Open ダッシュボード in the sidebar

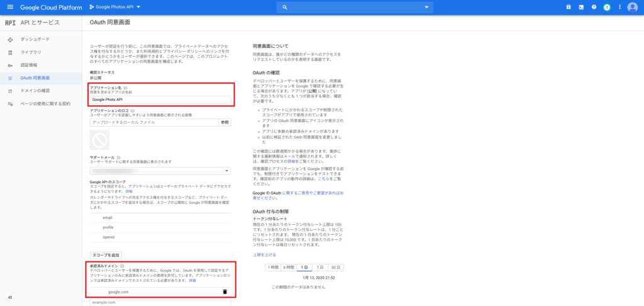(35, 40)
